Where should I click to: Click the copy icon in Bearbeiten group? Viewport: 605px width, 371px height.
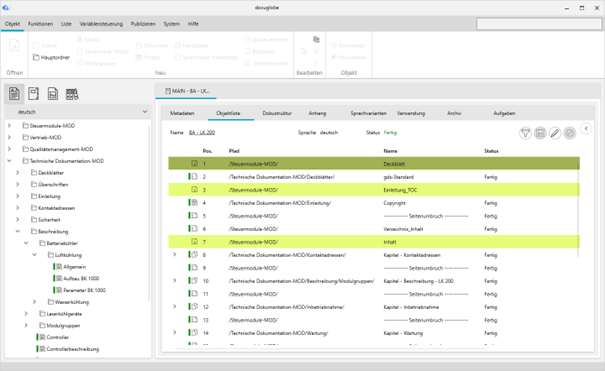pyautogui.click(x=316, y=39)
